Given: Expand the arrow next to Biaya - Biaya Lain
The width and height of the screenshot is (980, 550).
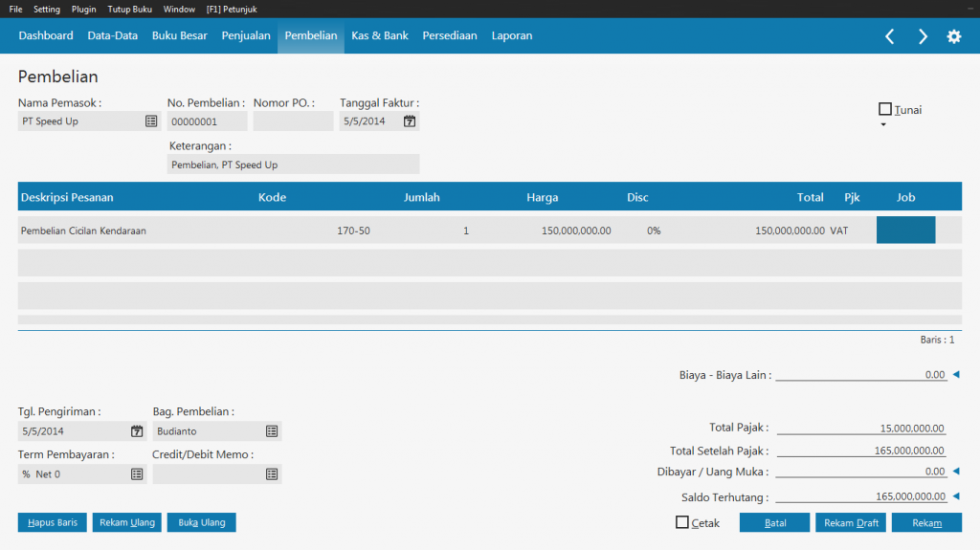Looking at the screenshot, I should click(x=955, y=375).
